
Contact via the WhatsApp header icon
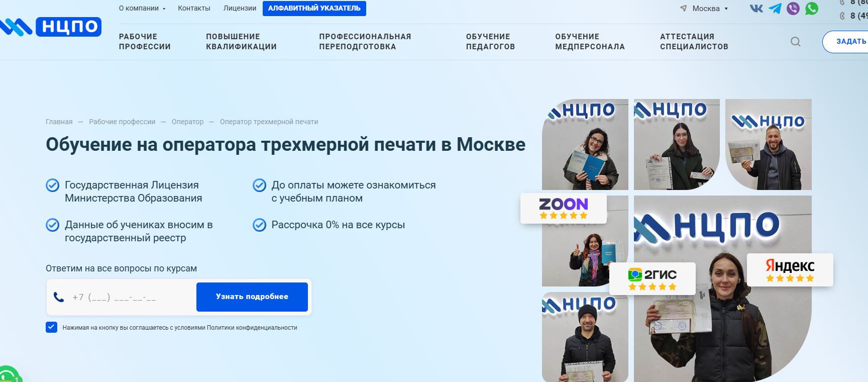[x=812, y=9]
